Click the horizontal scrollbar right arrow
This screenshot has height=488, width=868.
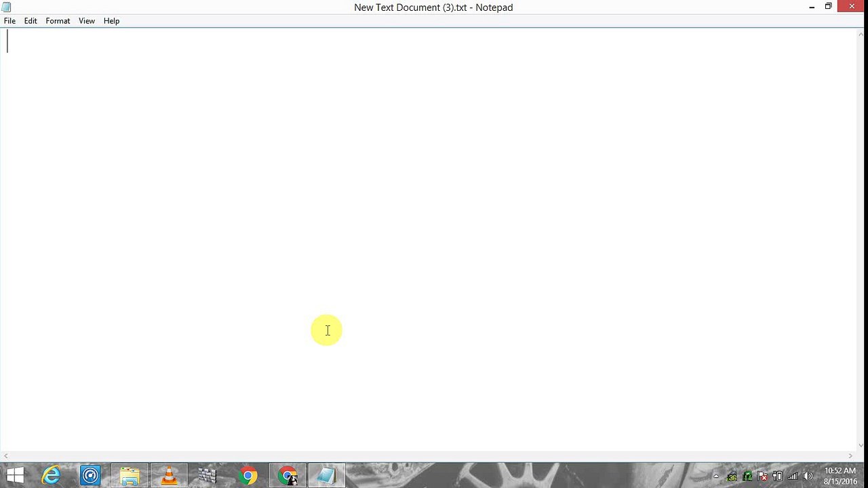point(851,456)
